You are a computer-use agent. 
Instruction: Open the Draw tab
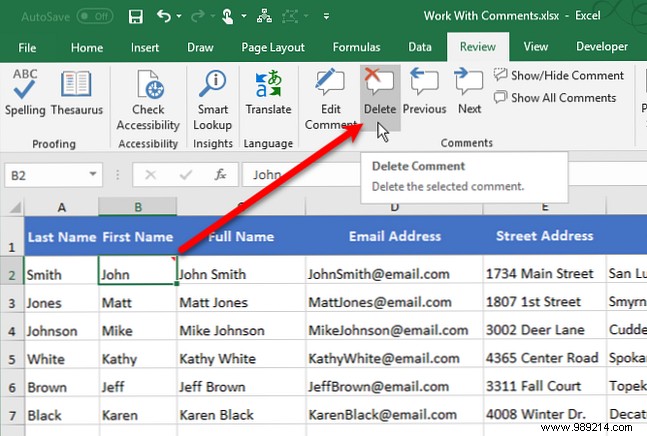200,47
